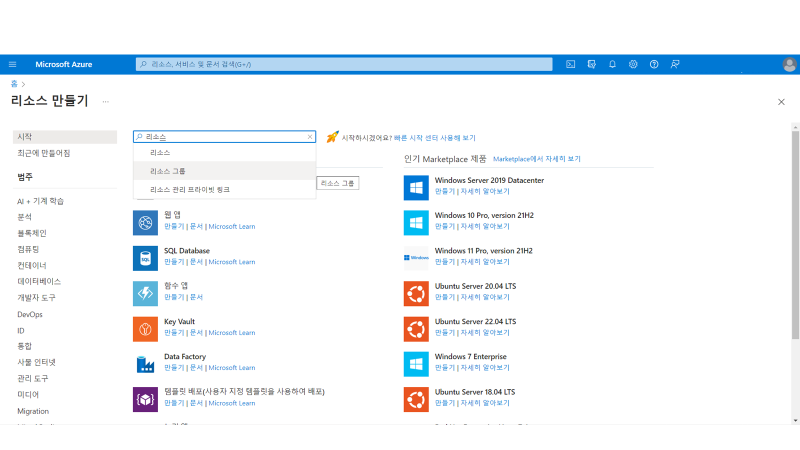Click the Windows 7 Enterprise icon
Image resolution: width=800 pixels, height=450 pixels.
click(x=416, y=364)
